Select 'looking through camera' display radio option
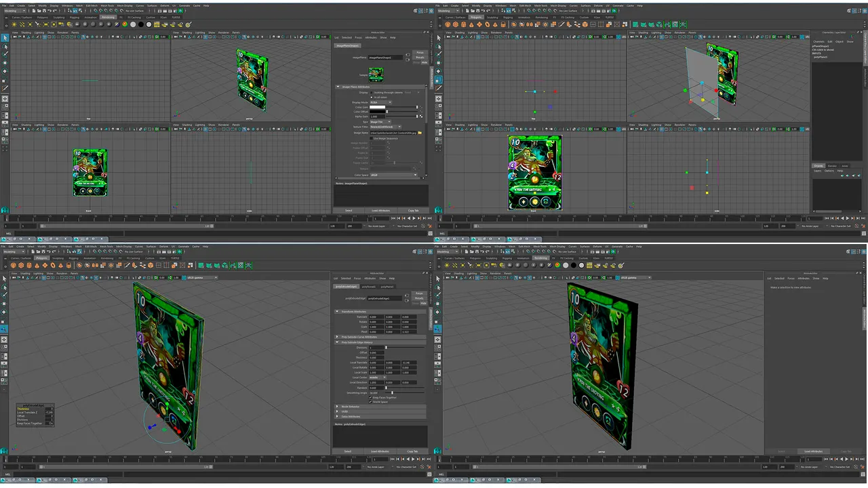 pos(372,92)
